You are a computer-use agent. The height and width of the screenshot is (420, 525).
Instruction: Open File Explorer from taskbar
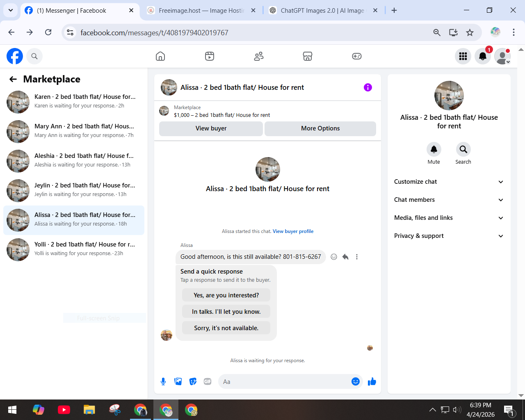(x=89, y=410)
